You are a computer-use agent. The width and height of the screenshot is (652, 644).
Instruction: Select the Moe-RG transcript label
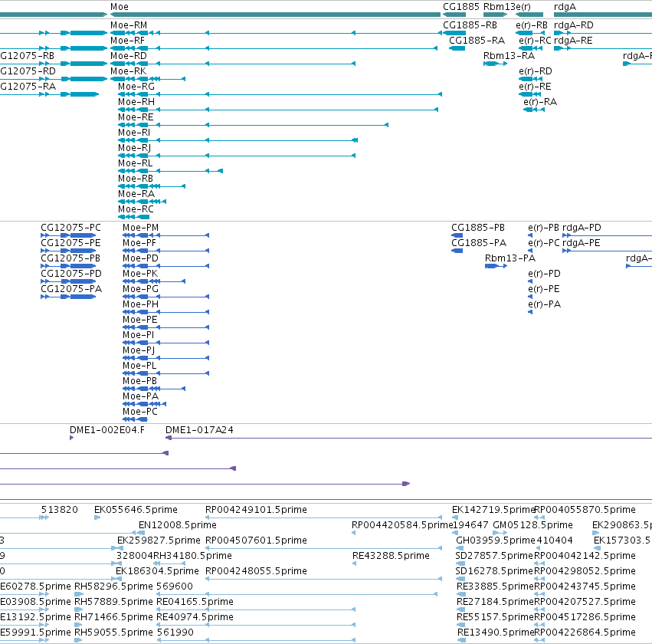[x=136, y=87]
